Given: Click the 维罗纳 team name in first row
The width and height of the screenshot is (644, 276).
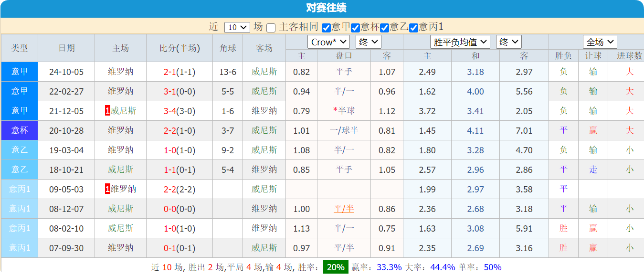Looking at the screenshot, I should tap(120, 72).
